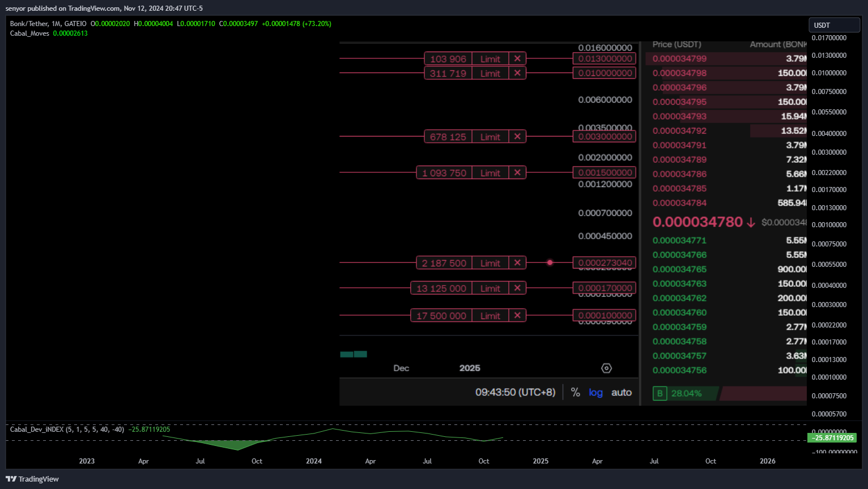Click the 2026 label on bottom time axis
Image resolution: width=868 pixels, height=489 pixels.
(768, 461)
